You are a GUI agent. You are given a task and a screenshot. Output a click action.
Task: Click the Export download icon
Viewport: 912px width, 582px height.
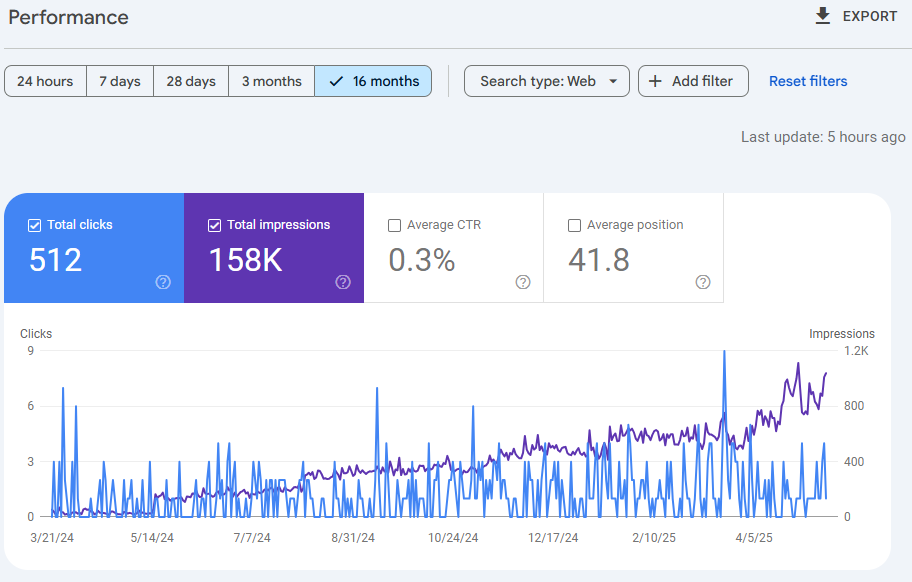point(822,16)
